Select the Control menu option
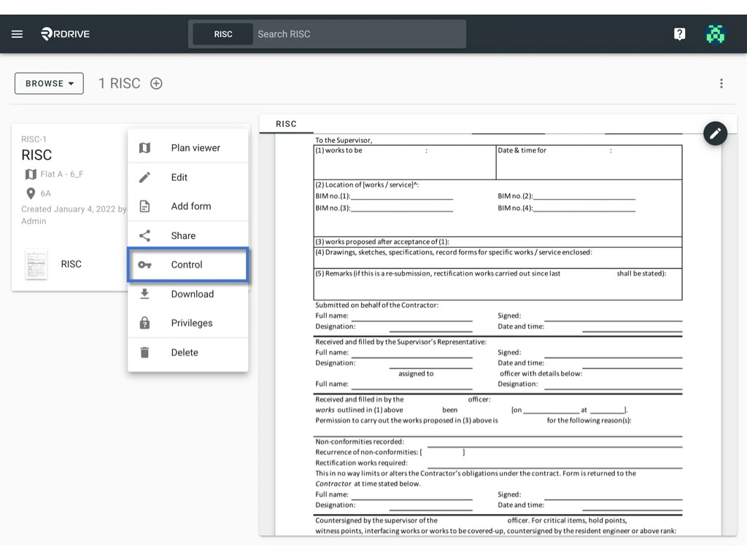The width and height of the screenshot is (747, 560). [187, 265]
